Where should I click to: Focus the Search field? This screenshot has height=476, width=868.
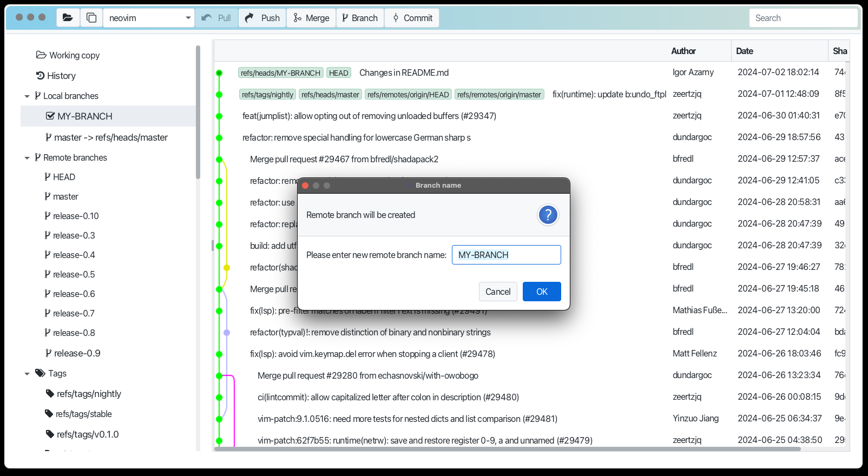pyautogui.click(x=803, y=18)
